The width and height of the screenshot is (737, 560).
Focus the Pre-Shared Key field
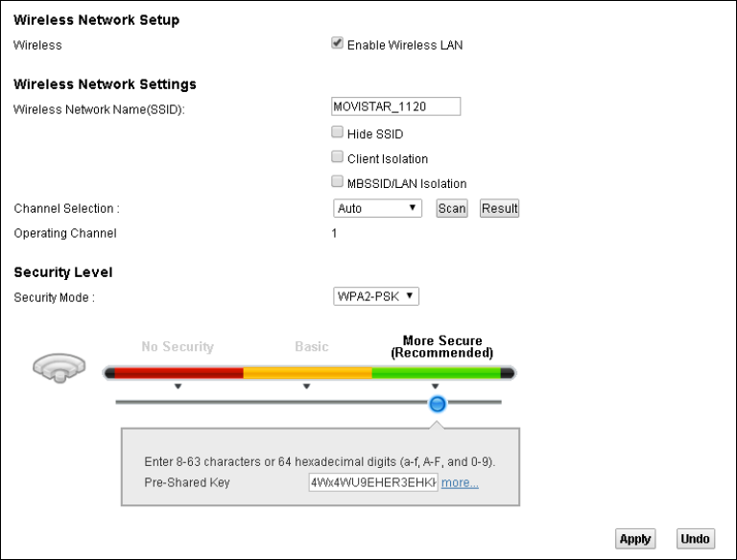click(372, 483)
